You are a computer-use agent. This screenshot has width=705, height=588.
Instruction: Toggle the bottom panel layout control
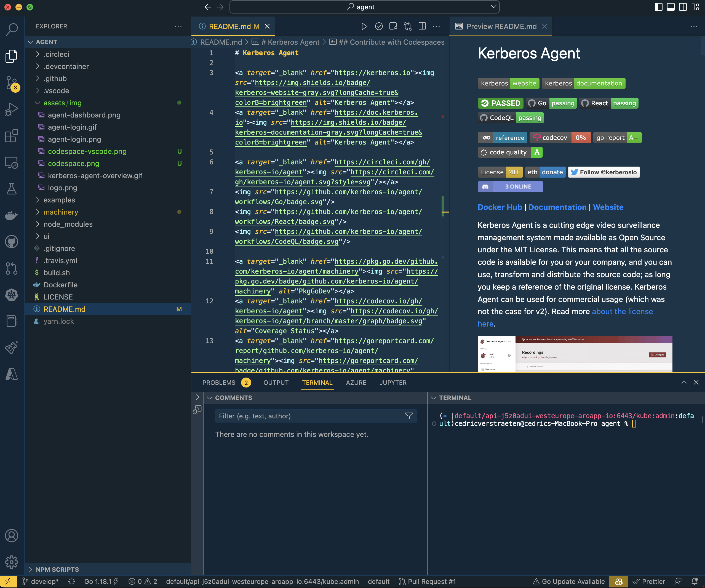point(671,7)
